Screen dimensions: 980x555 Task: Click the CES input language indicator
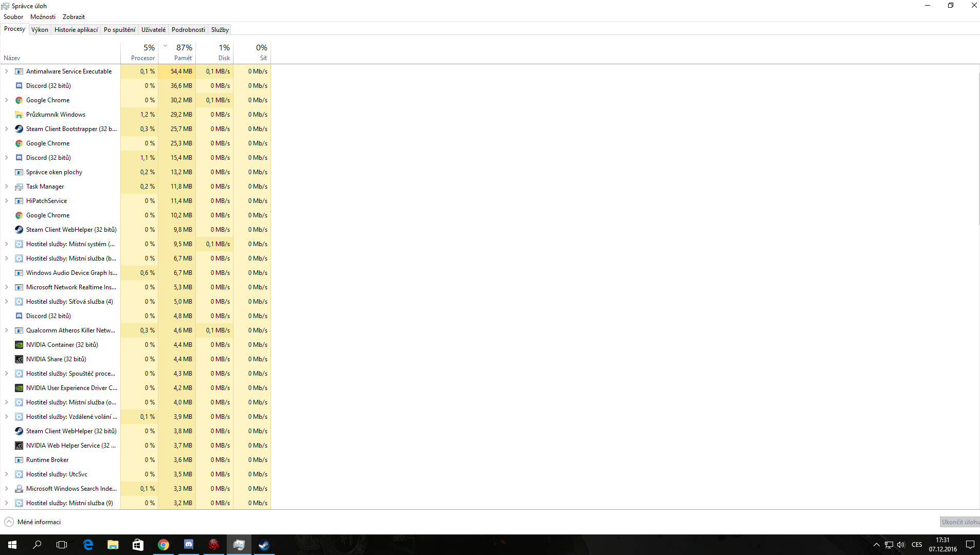(917, 545)
